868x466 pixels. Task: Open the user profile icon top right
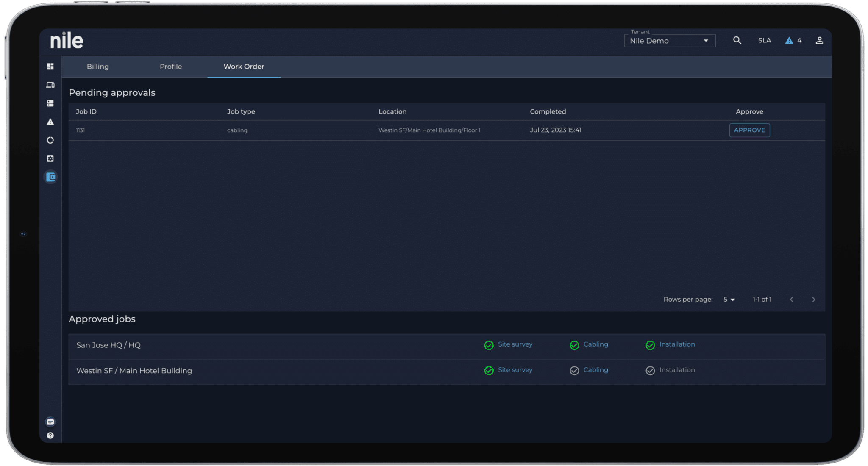click(x=820, y=40)
